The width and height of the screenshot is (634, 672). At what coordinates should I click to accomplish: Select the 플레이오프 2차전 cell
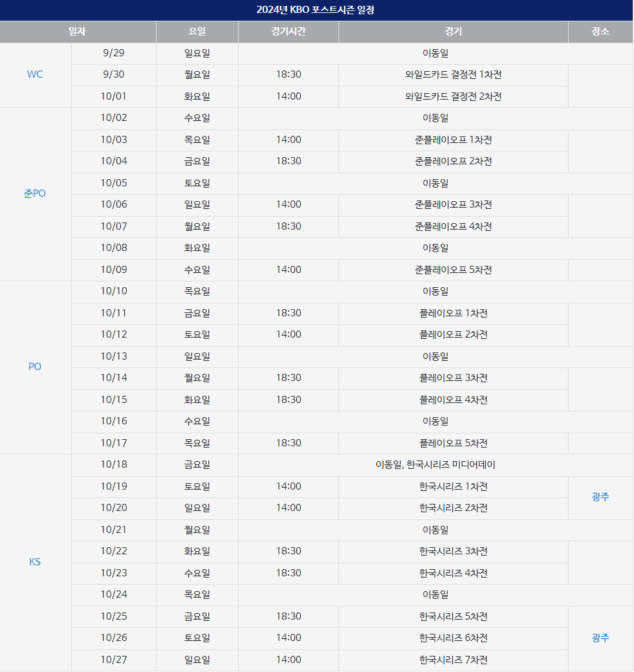tap(453, 335)
